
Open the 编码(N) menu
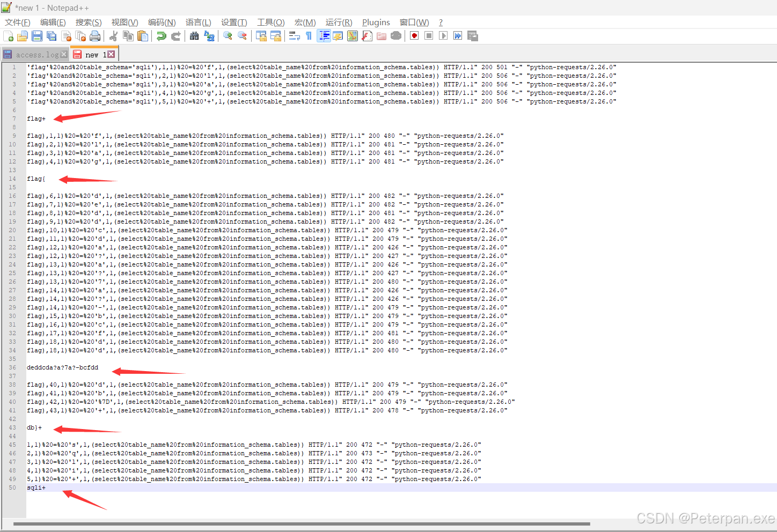(162, 22)
